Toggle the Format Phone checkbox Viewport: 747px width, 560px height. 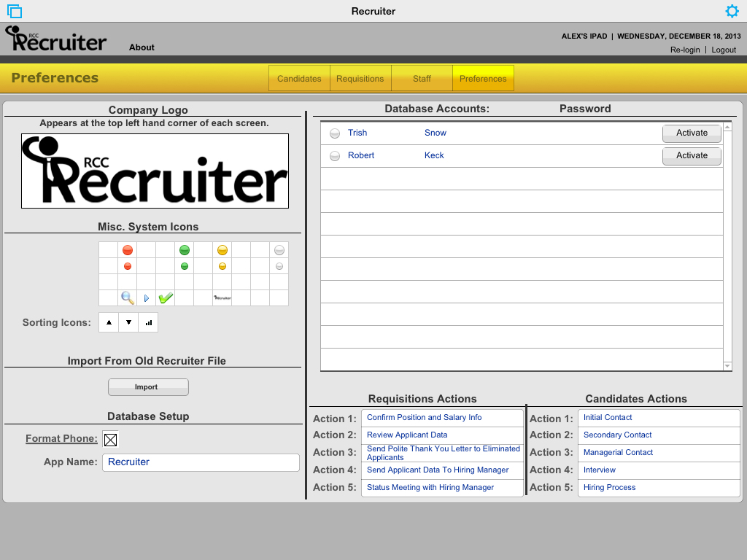(x=110, y=439)
